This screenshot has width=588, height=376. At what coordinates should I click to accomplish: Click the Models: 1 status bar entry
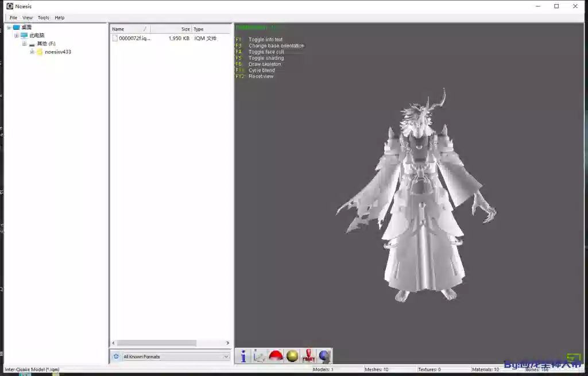pos(323,369)
